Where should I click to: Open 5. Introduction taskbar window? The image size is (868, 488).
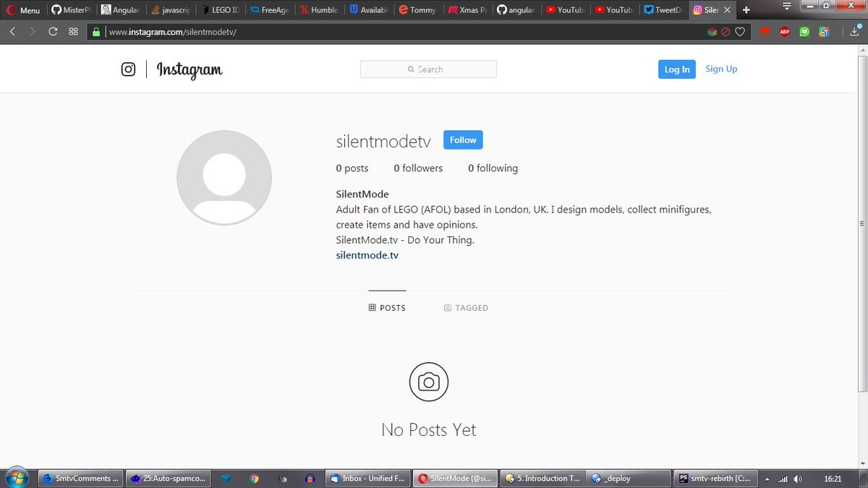tap(542, 479)
